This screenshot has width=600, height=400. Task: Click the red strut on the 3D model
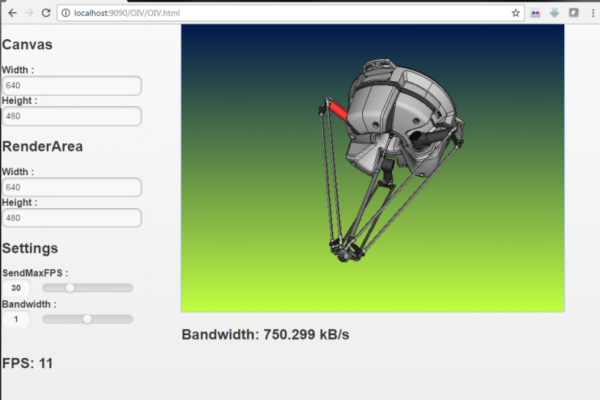coord(339,109)
